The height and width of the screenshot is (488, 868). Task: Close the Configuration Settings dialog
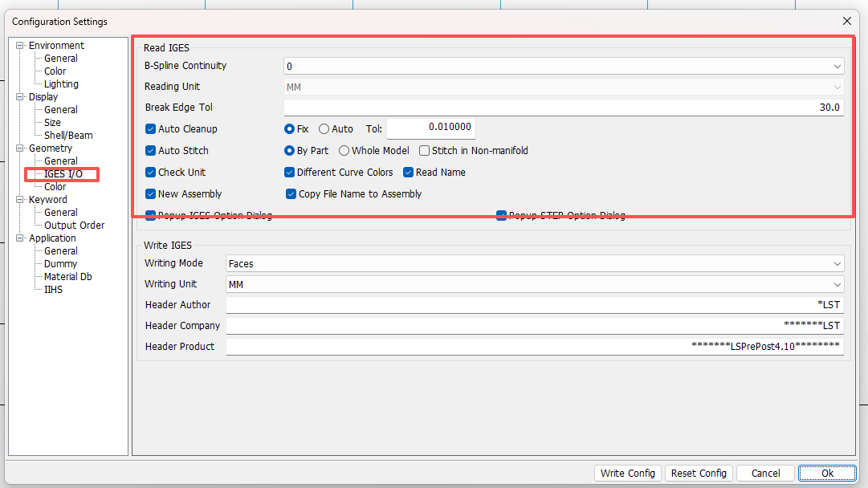point(846,21)
